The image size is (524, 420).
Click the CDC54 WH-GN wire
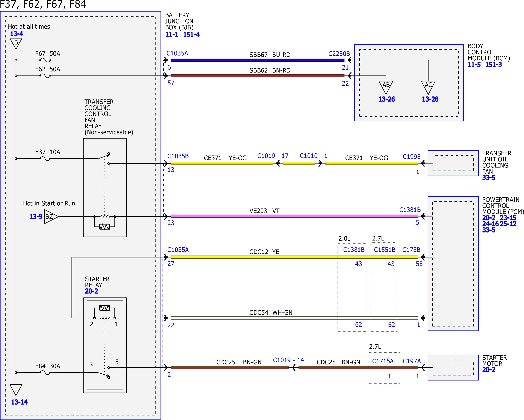click(x=294, y=318)
